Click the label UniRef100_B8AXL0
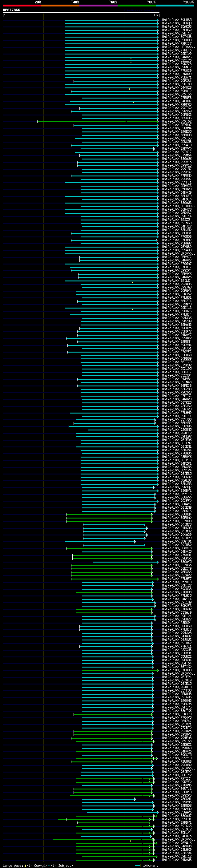 [x=177, y=548]
